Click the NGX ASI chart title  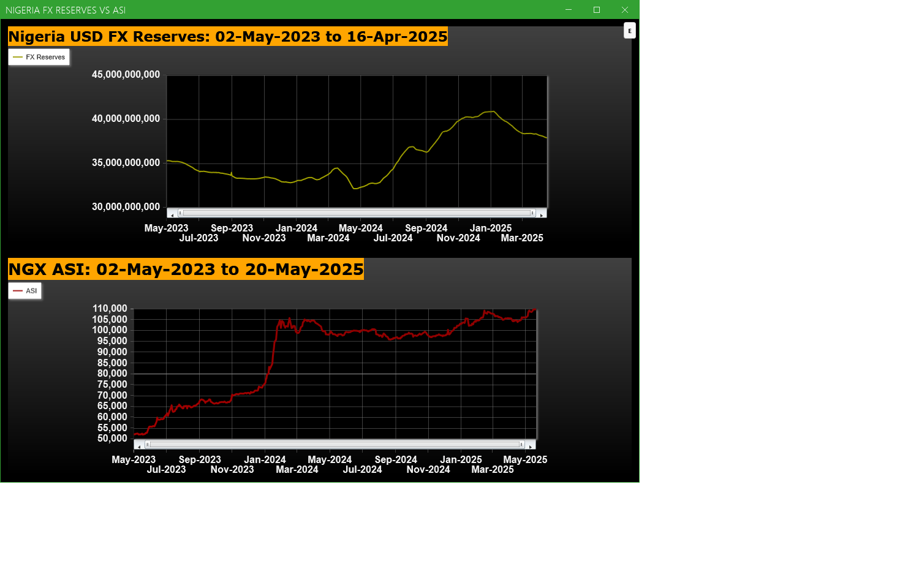point(186,269)
